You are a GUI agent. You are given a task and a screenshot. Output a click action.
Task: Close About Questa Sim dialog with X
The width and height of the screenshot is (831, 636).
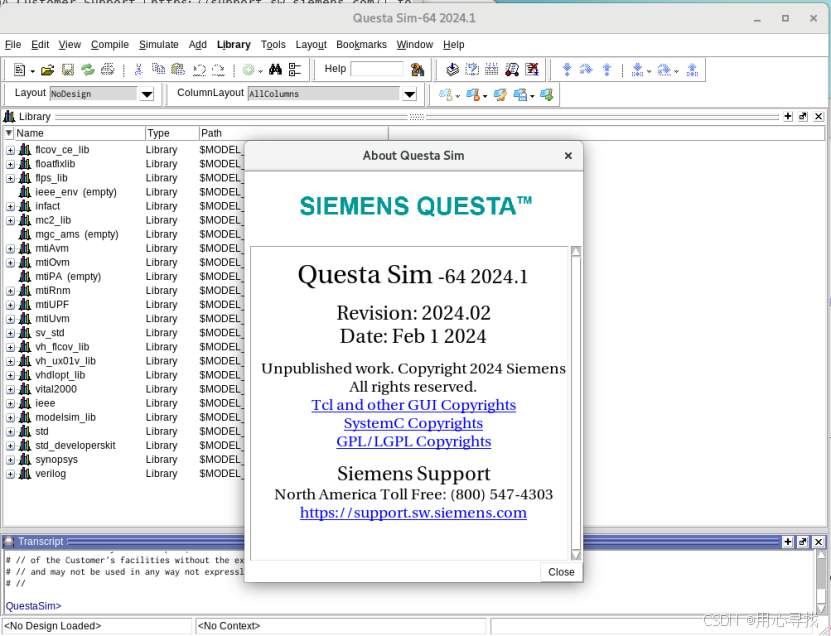[568, 155]
